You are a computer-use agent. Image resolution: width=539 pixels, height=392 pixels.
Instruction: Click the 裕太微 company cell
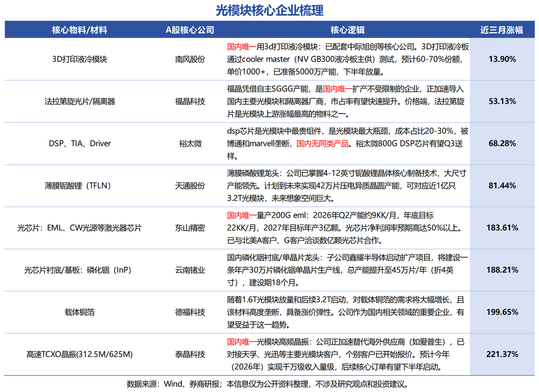190,144
